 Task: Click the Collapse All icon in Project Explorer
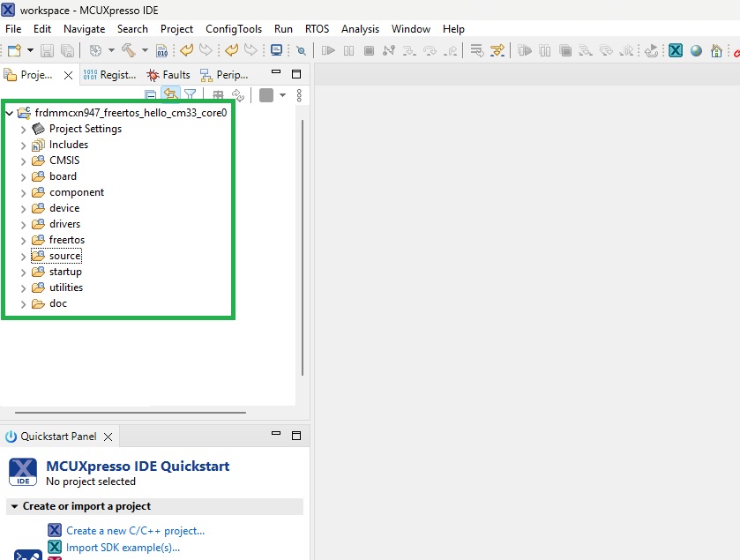pyautogui.click(x=150, y=94)
